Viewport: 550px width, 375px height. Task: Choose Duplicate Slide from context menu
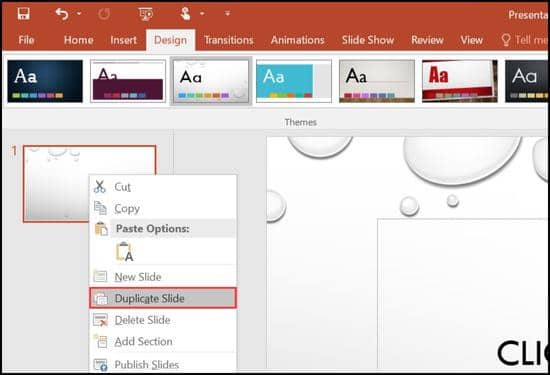point(163,298)
